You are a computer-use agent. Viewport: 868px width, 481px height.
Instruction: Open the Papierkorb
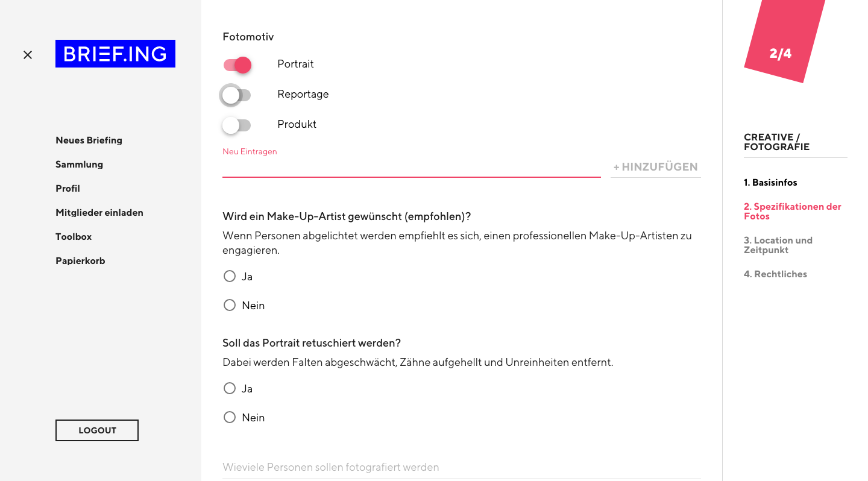pos(80,260)
